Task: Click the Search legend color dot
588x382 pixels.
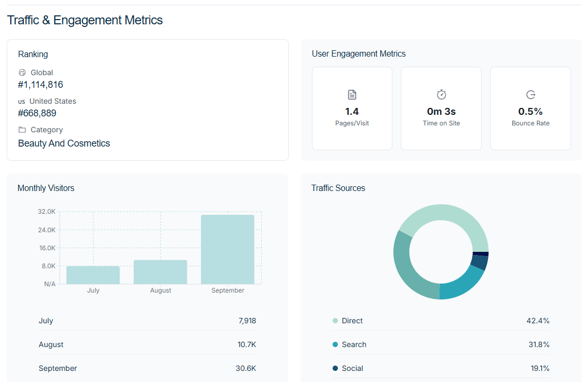Action: tap(335, 344)
